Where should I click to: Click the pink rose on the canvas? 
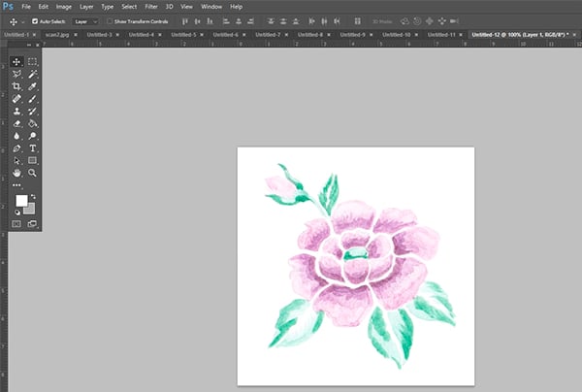[x=362, y=262]
